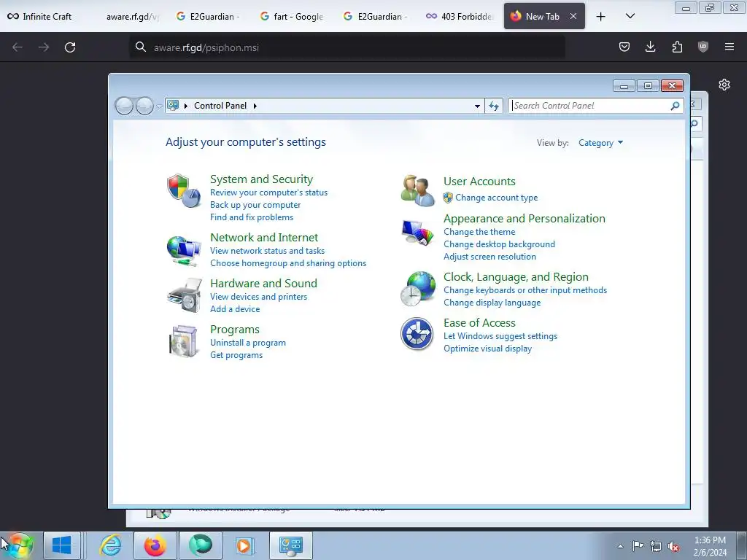
Task: Expand the root arrow before Control Panel
Action: tap(186, 106)
